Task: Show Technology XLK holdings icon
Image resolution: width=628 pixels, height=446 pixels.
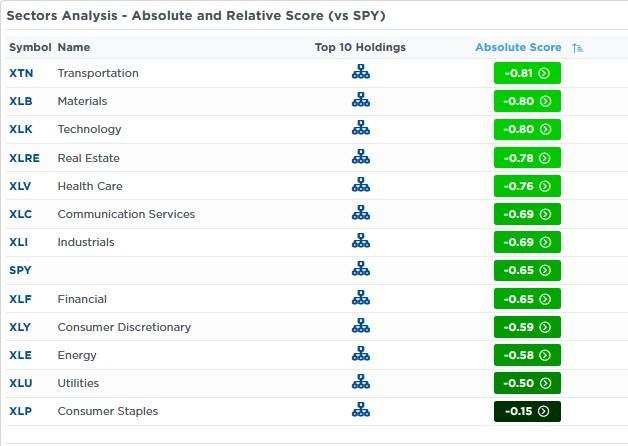Action: 361,129
